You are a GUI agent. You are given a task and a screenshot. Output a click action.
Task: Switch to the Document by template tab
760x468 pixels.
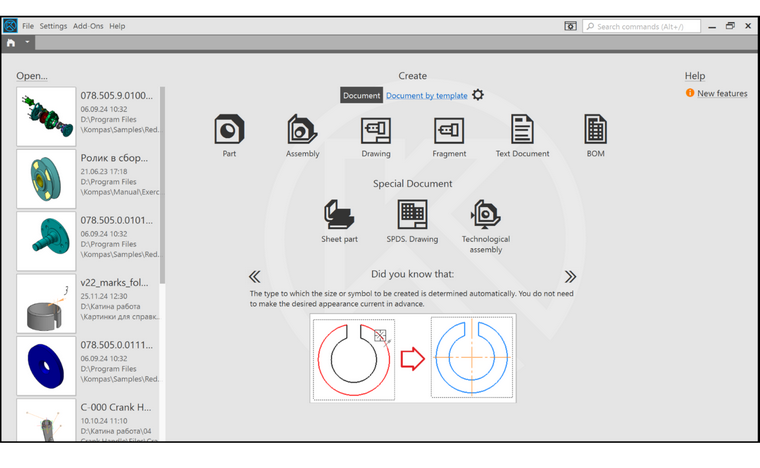pos(426,96)
